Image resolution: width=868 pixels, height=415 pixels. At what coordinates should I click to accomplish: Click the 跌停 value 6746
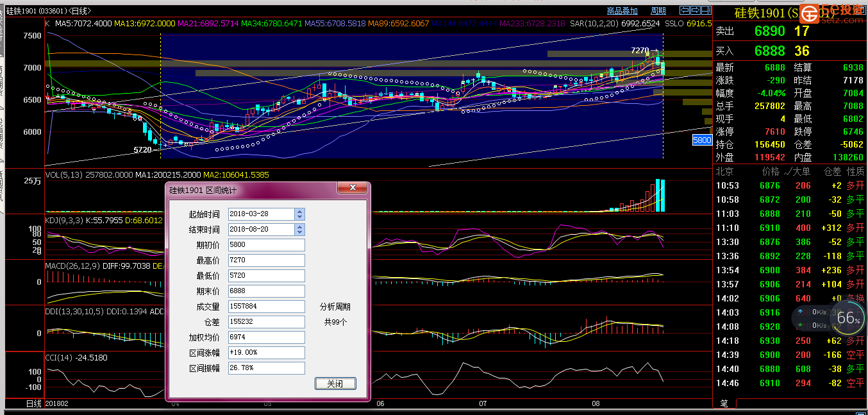853,131
